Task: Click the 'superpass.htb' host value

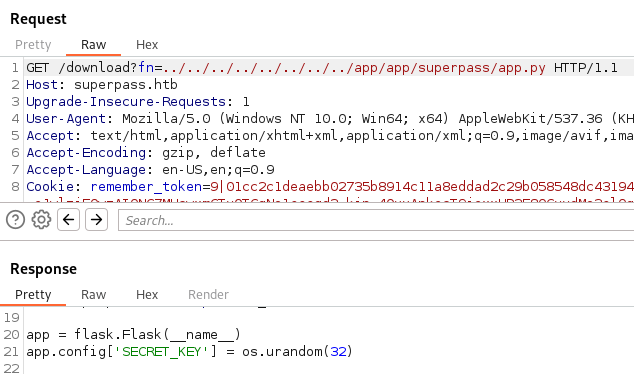Action: click(x=126, y=85)
